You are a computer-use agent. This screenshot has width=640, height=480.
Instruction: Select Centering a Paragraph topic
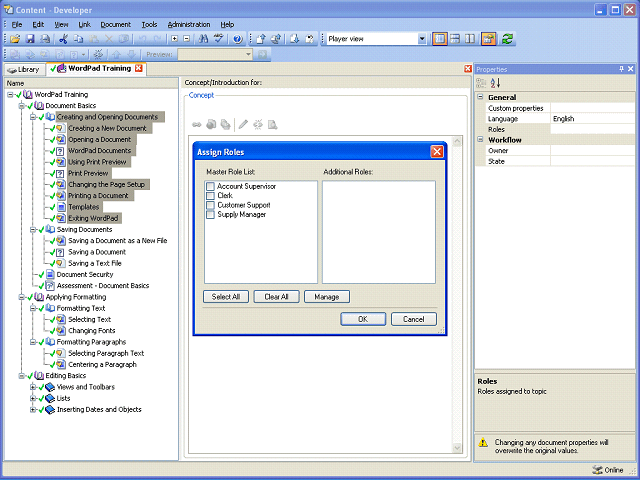click(102, 364)
